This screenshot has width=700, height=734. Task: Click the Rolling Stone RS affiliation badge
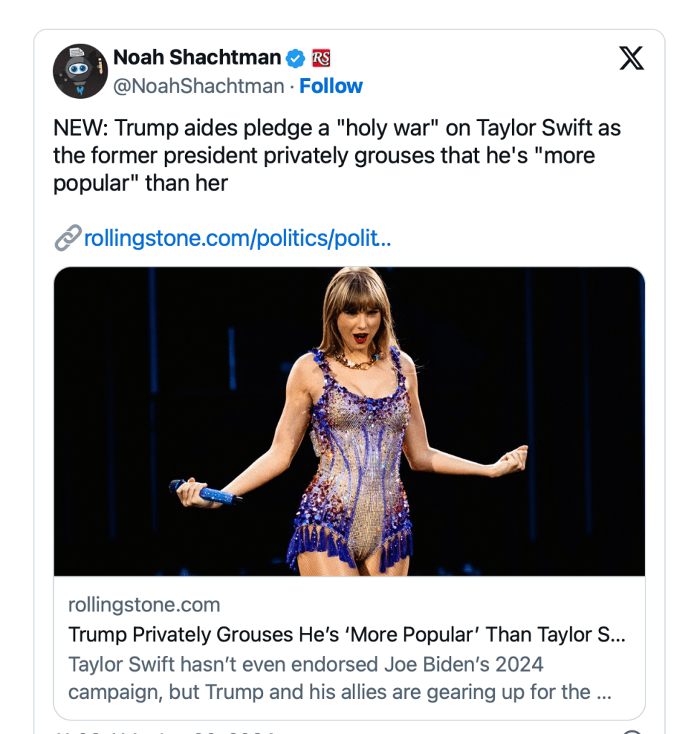coord(321,57)
